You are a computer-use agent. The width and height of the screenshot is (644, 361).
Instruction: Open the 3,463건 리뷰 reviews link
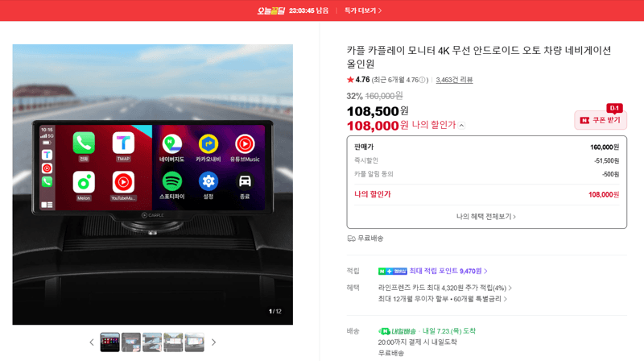pos(454,80)
